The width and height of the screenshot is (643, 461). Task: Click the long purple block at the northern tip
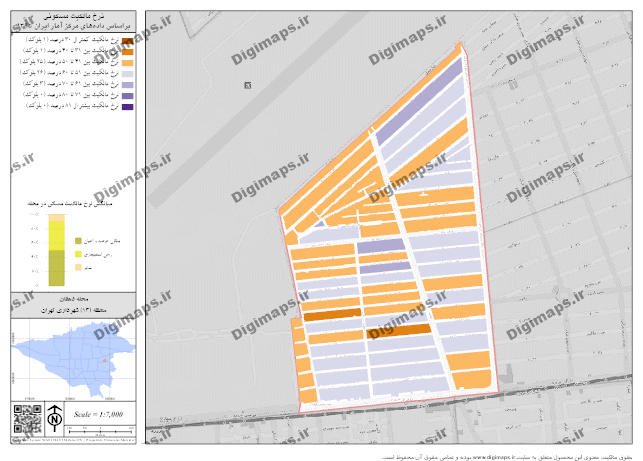420,101
